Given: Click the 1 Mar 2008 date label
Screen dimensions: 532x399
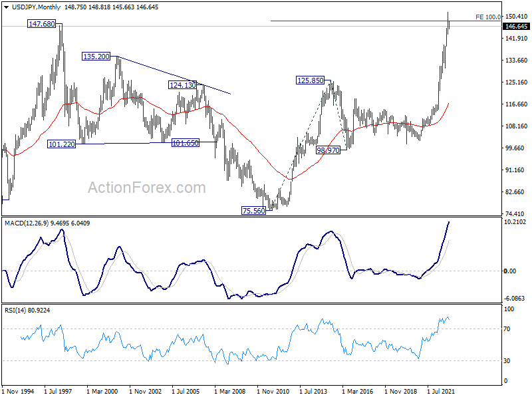Looking at the screenshot, I should coord(229,392).
